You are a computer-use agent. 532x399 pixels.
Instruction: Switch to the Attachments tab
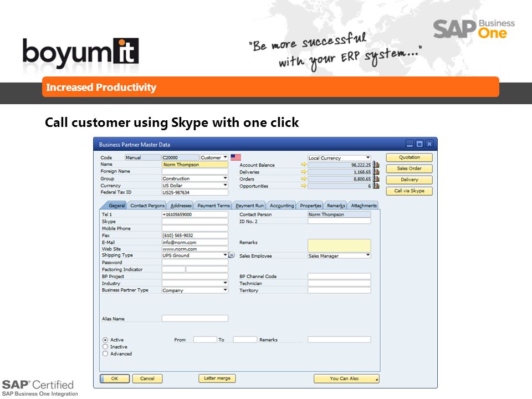pos(364,205)
